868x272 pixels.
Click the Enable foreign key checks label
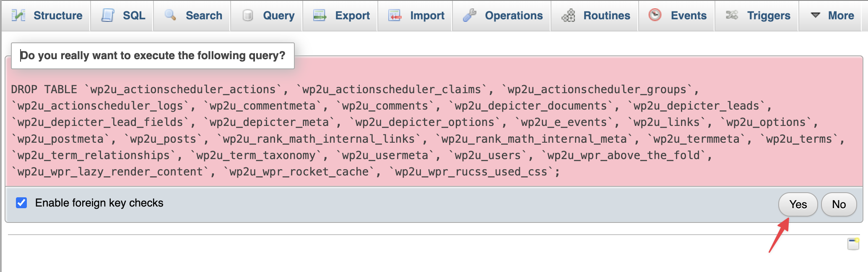click(99, 203)
